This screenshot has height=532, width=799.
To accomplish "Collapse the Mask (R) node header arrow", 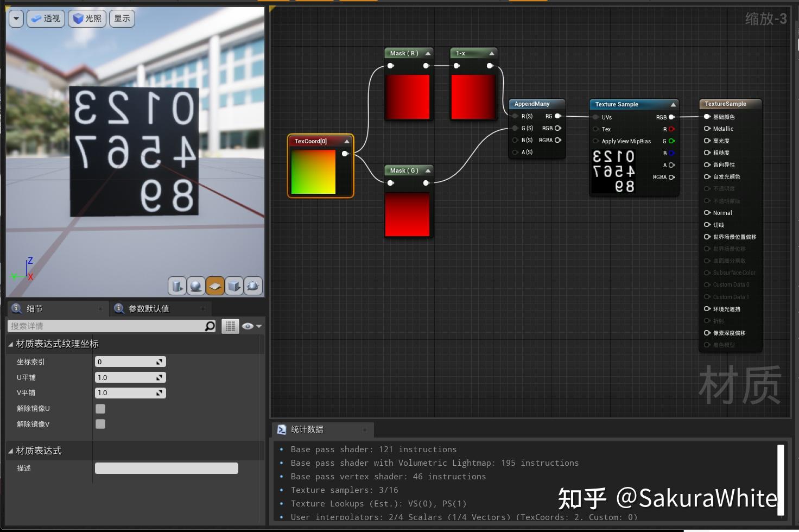I will (428, 53).
